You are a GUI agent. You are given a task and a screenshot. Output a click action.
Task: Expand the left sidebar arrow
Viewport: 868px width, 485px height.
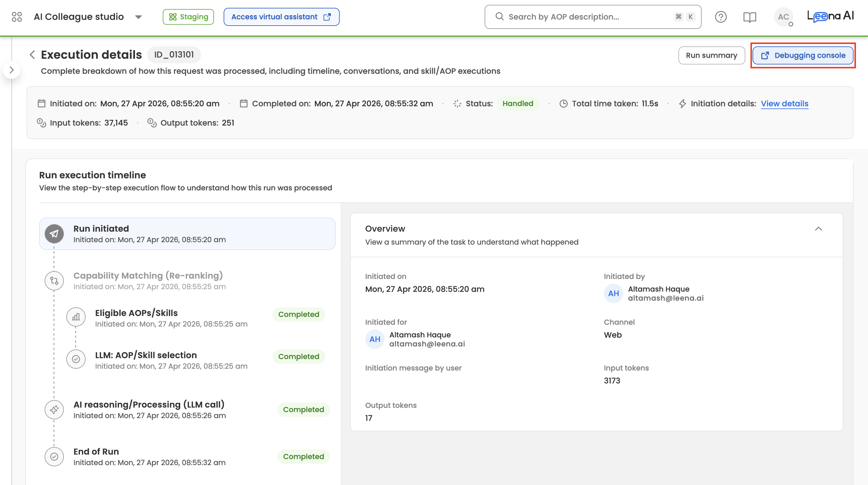[x=11, y=70]
